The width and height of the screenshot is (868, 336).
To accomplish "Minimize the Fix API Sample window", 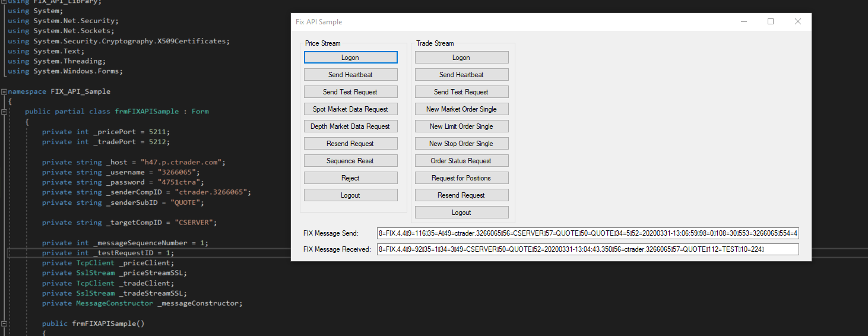I will pos(744,22).
